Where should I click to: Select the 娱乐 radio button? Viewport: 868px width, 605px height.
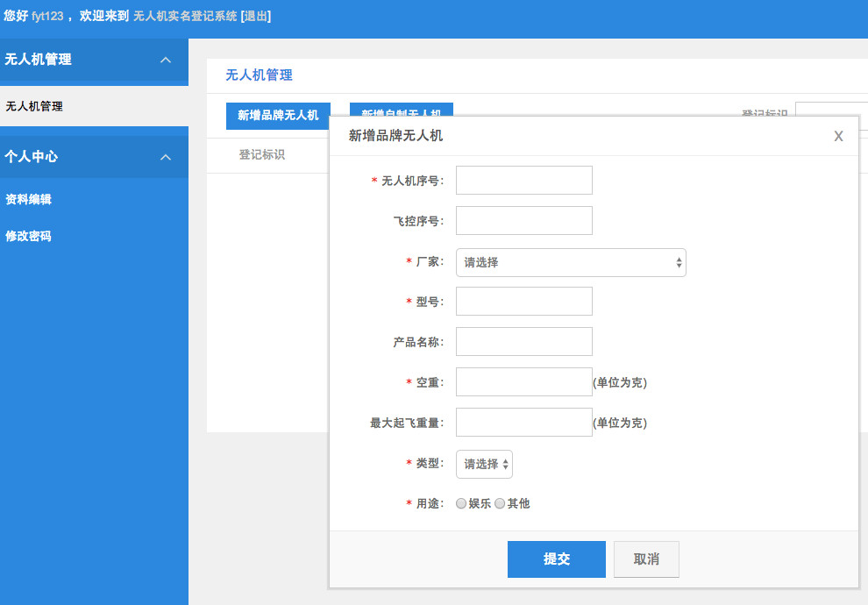click(461, 503)
